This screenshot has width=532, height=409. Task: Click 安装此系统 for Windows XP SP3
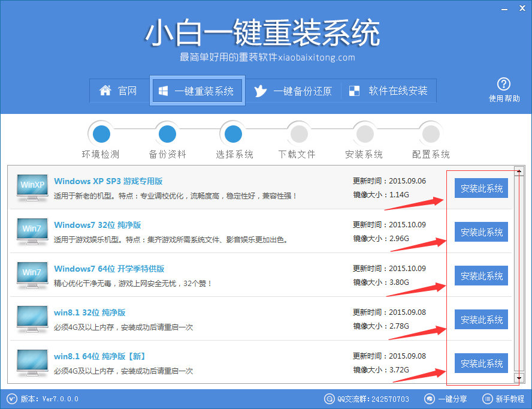(x=481, y=188)
